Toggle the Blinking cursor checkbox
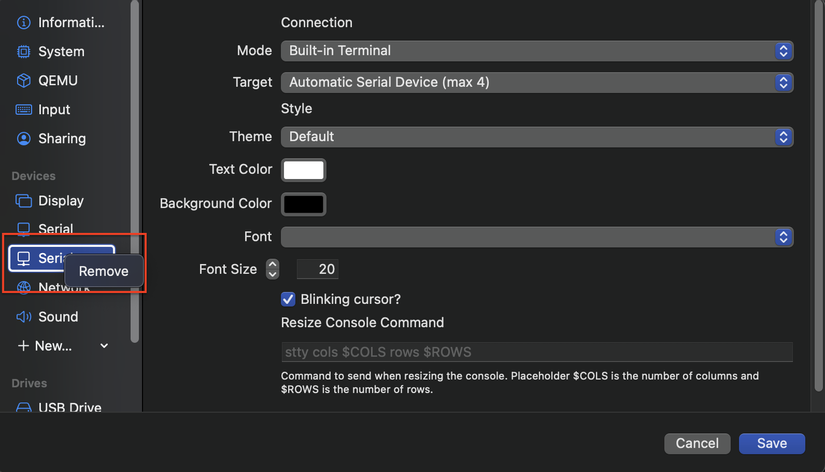 [288, 299]
